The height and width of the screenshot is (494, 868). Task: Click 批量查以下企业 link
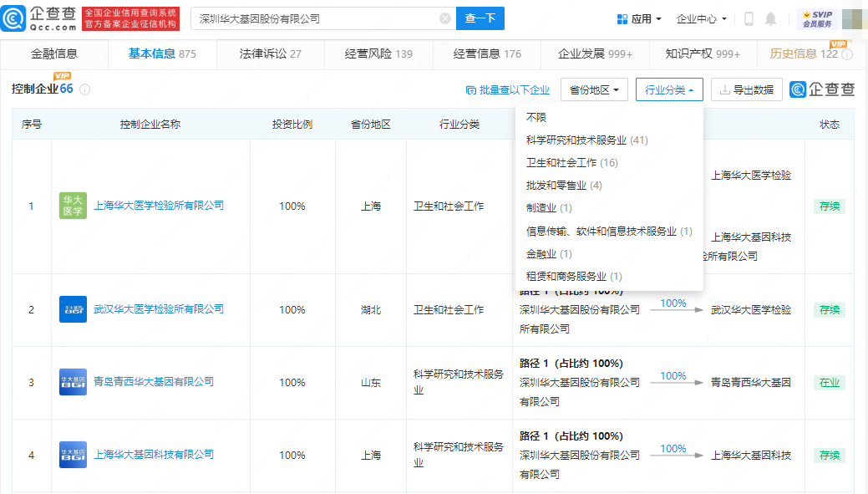(x=508, y=89)
